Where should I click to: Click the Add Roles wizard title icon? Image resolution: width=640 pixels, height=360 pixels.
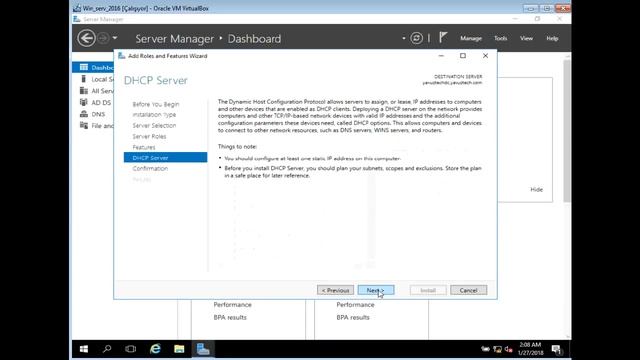tap(122, 56)
